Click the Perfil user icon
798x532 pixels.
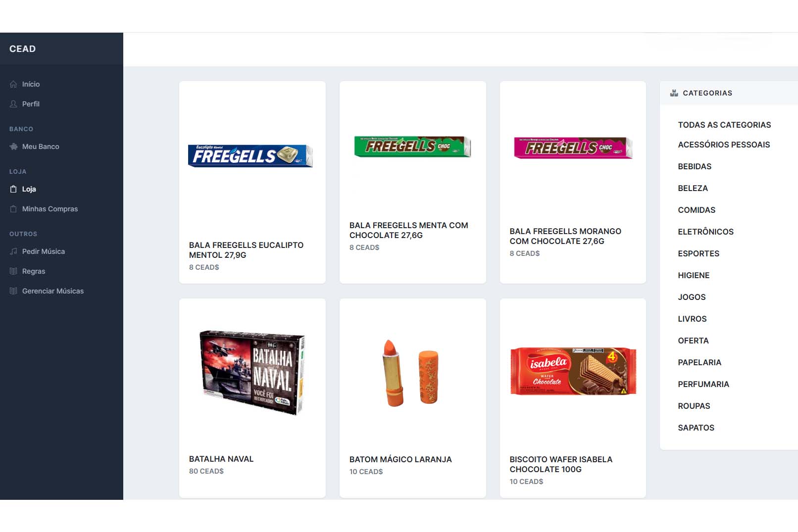pyautogui.click(x=13, y=104)
